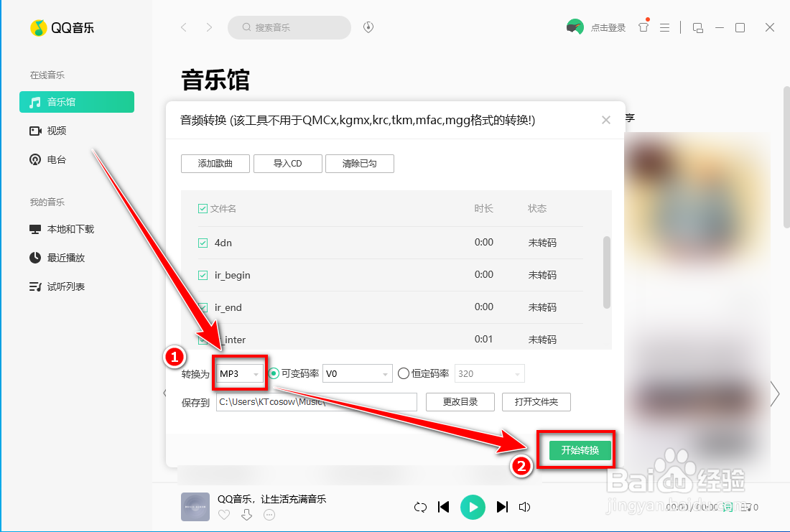Start playback with the green play button
Viewport: 790px width, 532px height.
(473, 508)
